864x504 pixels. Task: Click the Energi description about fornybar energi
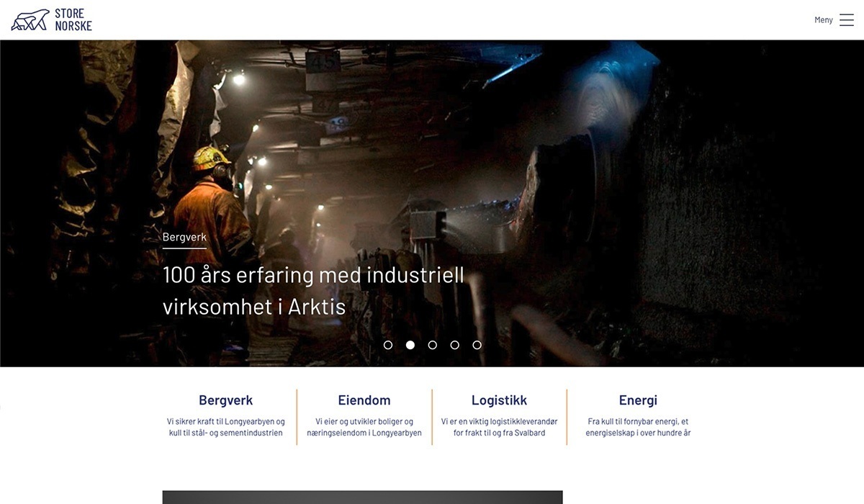point(638,427)
